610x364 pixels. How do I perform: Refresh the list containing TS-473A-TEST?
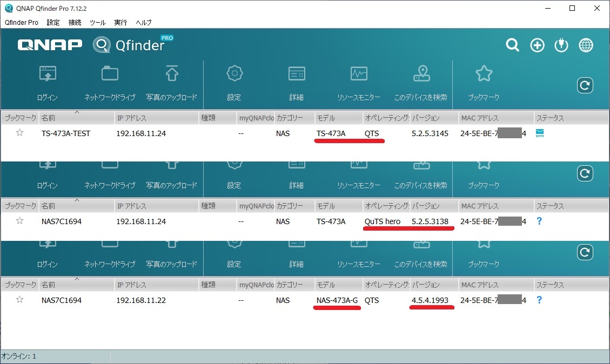coord(585,85)
